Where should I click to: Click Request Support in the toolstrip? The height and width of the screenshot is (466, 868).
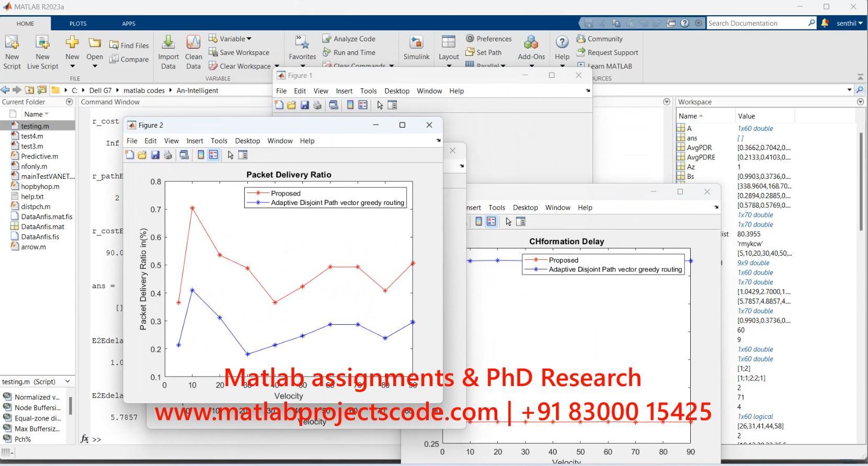(608, 52)
